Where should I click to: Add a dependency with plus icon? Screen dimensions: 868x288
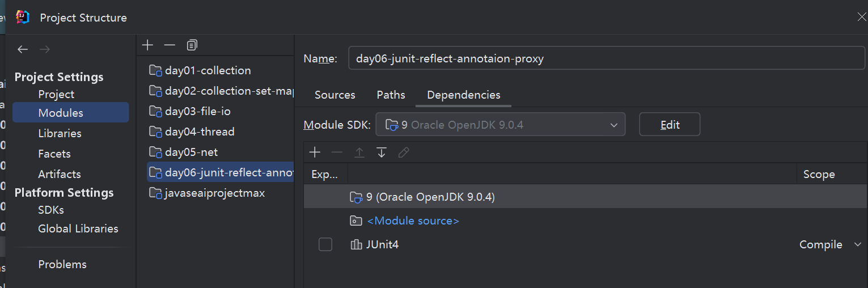315,153
